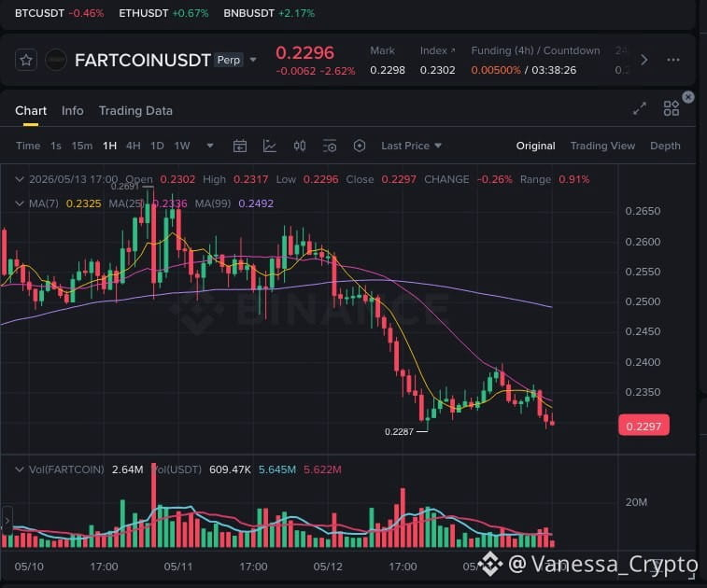Viewport: 707px width, 588px height.
Task: Open the technical indicators line-chart icon
Action: tap(270, 146)
